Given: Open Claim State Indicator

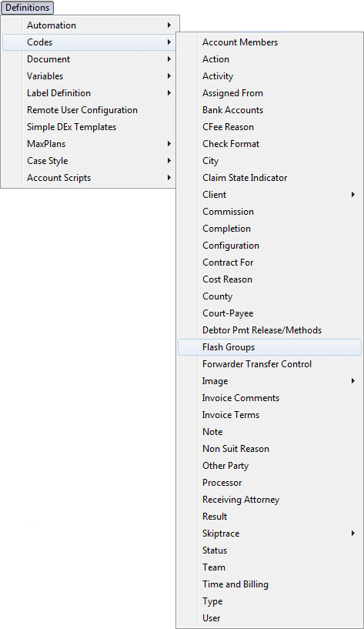Looking at the screenshot, I should pos(269,178).
